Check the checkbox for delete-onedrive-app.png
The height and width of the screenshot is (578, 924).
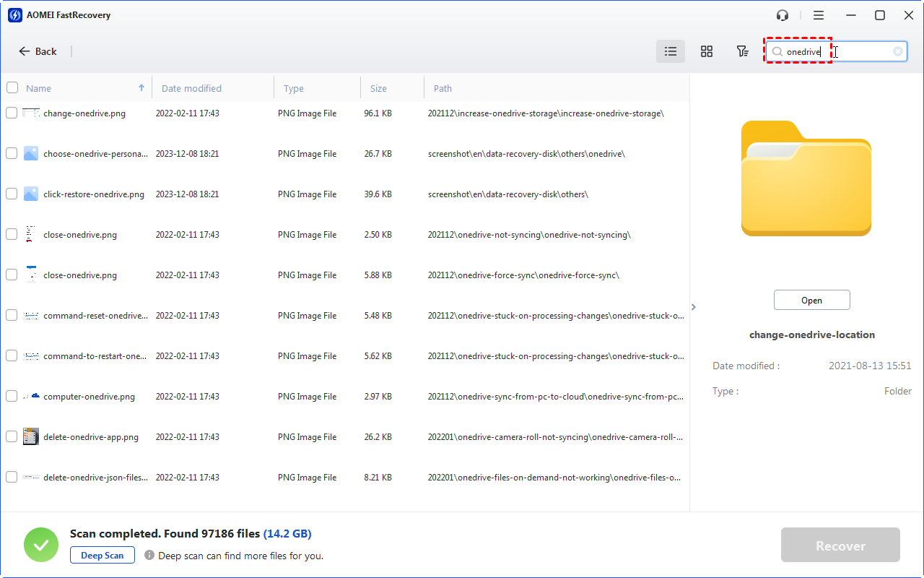[12, 436]
